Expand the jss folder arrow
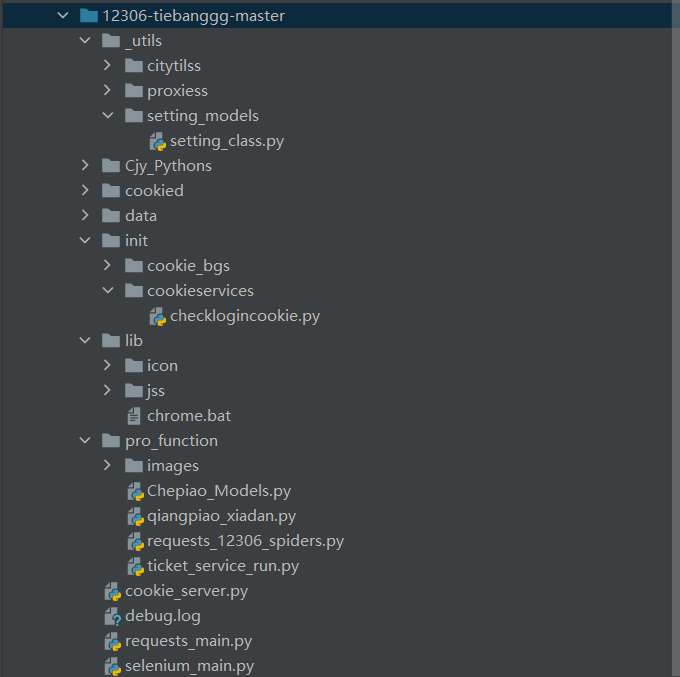 click(x=107, y=390)
